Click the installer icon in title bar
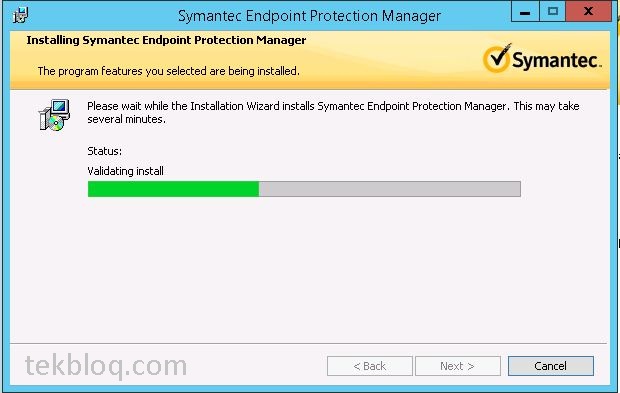Viewport: 620px width, 393px height. pos(21,15)
